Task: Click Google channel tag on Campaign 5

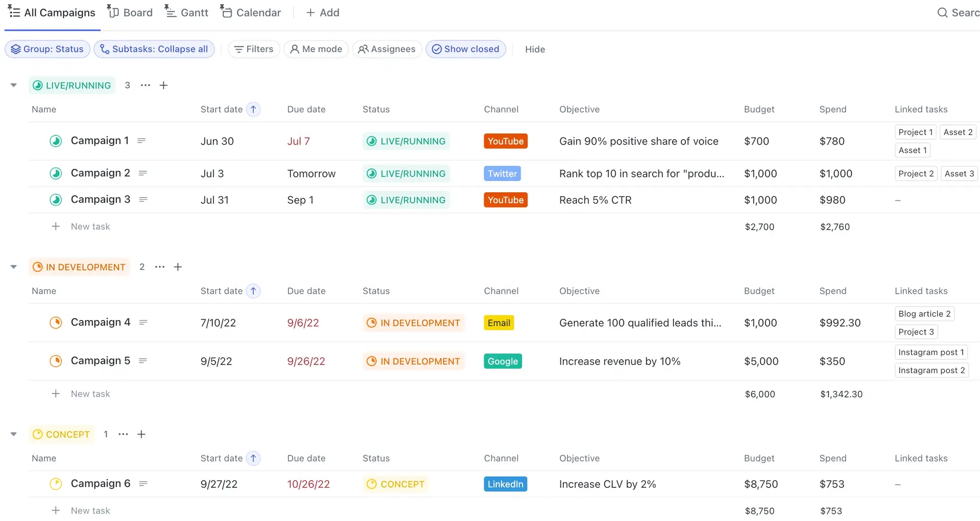Action: pyautogui.click(x=503, y=361)
